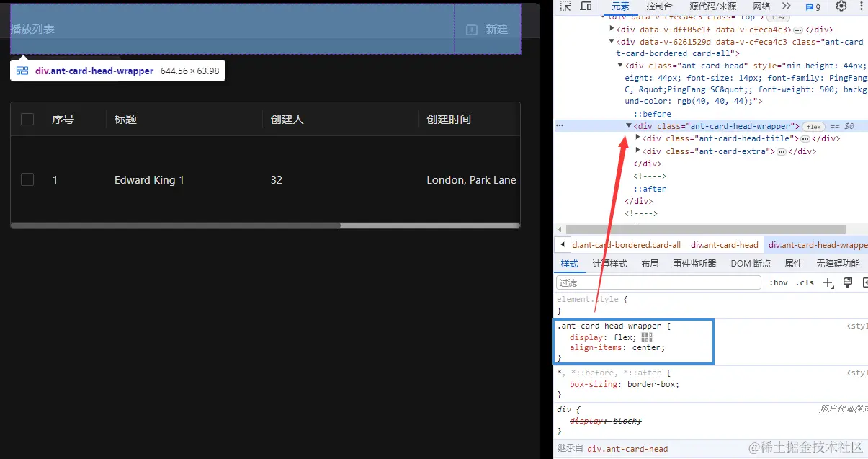868x459 pixels.
Task: Open the flexbox editor icon beside display: flex
Action: coord(646,337)
